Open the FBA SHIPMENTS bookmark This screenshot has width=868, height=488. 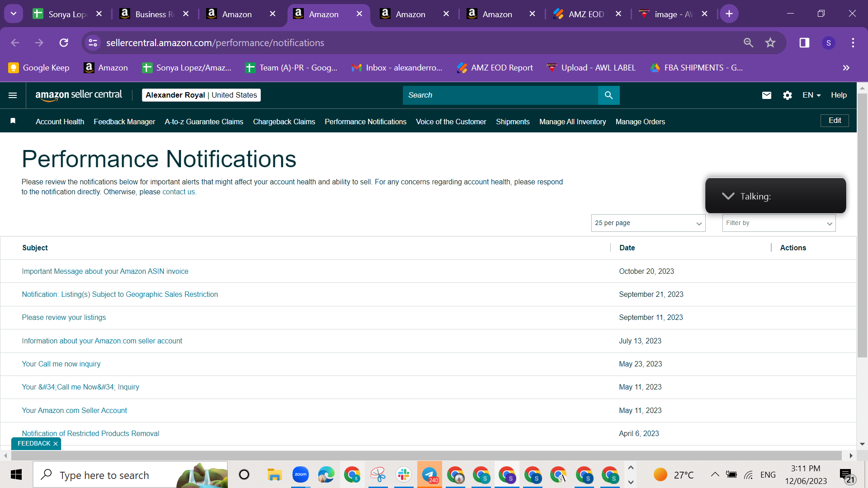point(696,68)
